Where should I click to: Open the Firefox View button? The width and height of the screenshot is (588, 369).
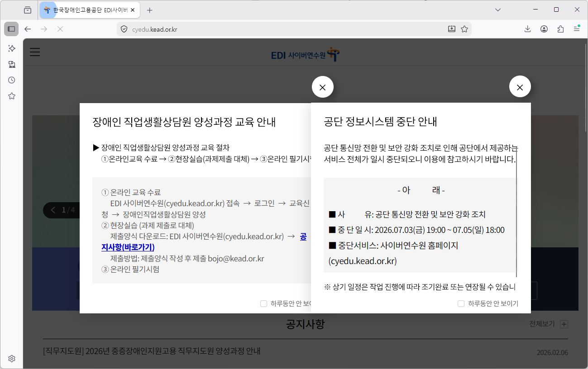(28, 10)
